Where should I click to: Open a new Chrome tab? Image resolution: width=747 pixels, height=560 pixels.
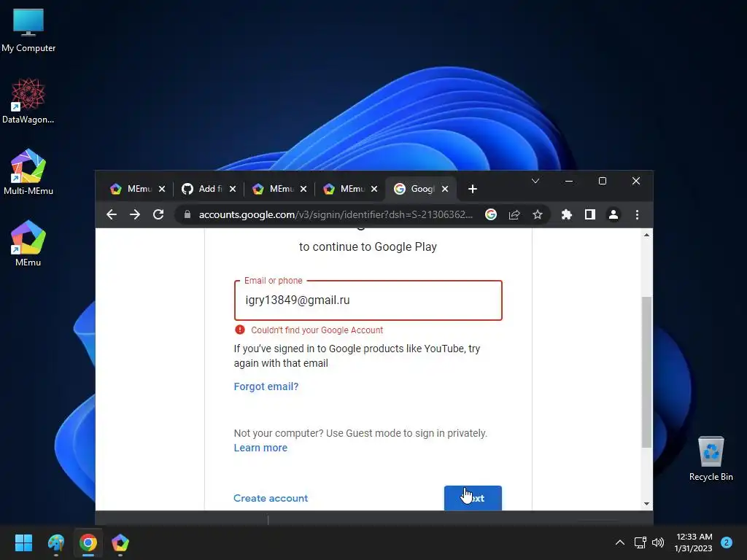click(x=472, y=189)
